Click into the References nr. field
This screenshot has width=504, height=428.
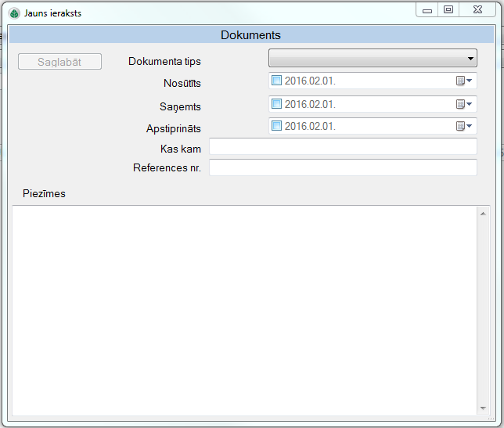[343, 167]
